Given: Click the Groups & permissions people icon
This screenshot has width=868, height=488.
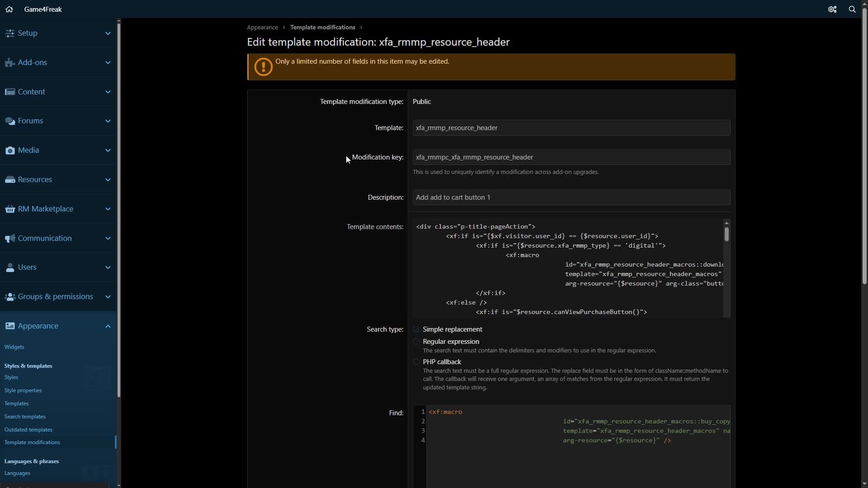Looking at the screenshot, I should [10, 296].
